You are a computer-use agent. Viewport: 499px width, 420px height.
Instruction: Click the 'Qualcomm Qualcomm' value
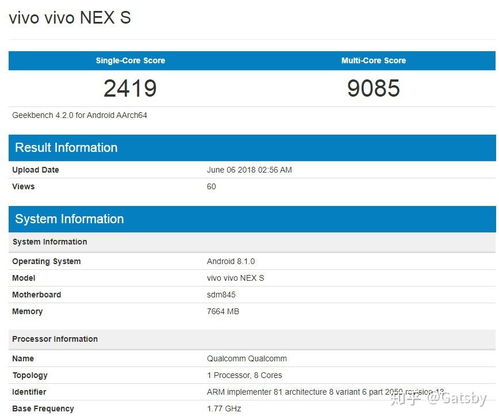click(x=247, y=359)
